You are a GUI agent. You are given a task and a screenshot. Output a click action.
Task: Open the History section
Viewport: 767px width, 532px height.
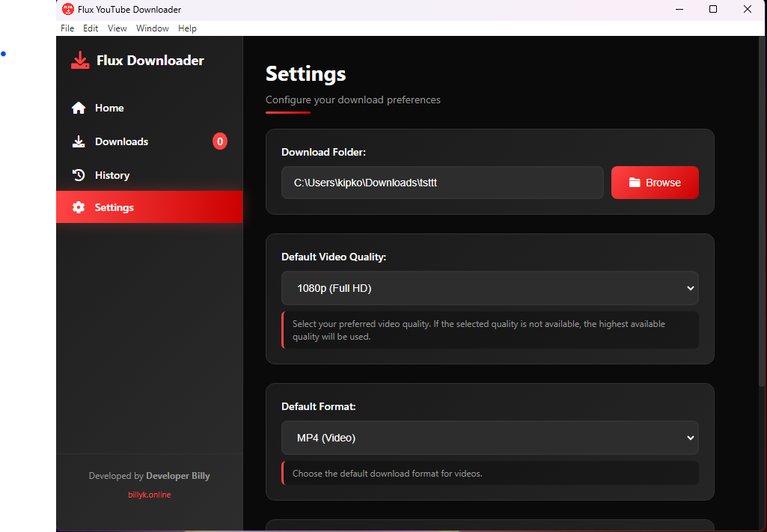[149, 175]
